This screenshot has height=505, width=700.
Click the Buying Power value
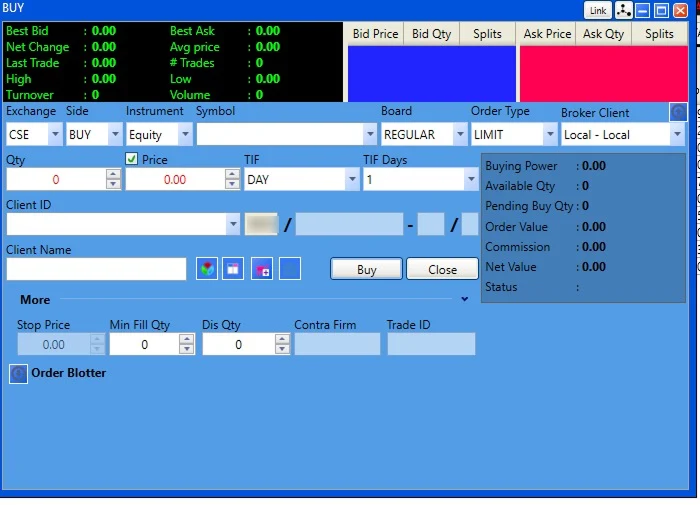click(x=594, y=166)
